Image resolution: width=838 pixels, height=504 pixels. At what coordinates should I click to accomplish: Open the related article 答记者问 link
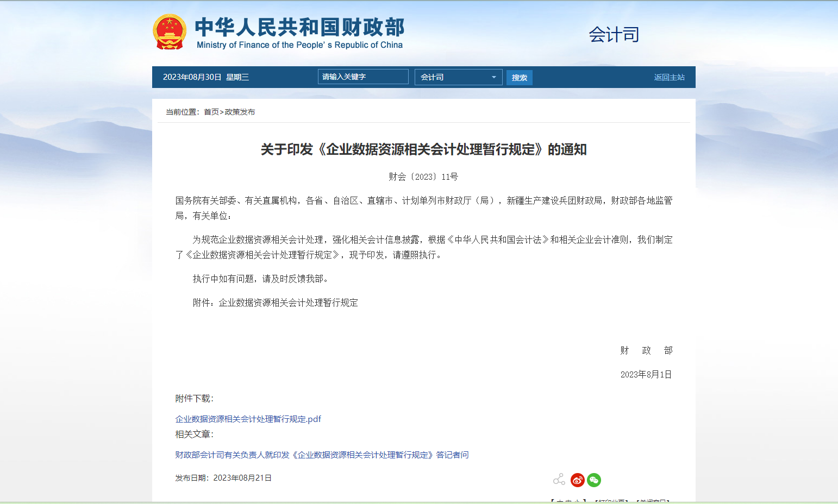pos(322,455)
